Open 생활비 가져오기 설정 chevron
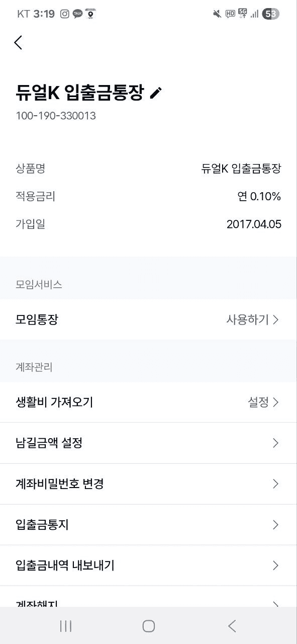 275,402
